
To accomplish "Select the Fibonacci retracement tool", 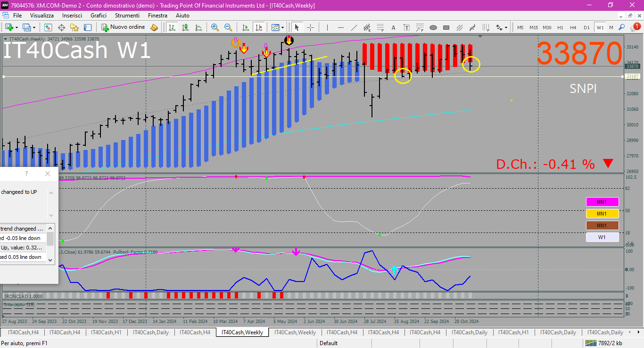I will (380, 27).
